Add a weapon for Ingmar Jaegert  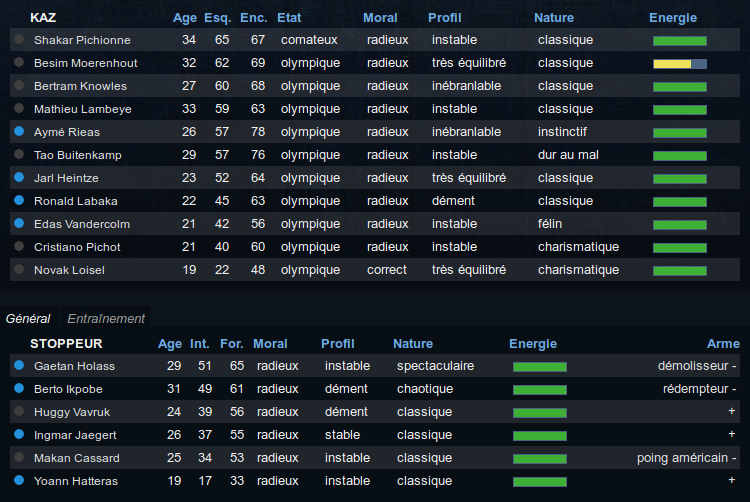point(731,434)
